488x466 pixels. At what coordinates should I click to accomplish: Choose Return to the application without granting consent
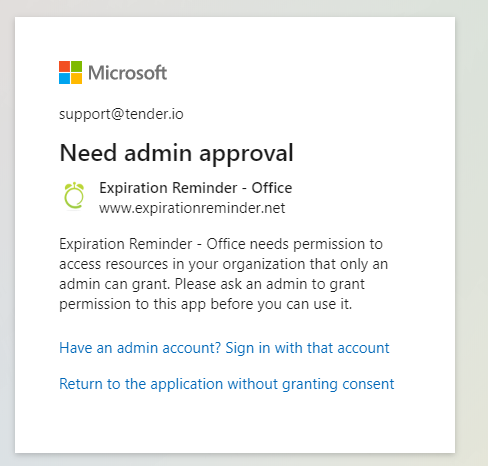tap(227, 384)
